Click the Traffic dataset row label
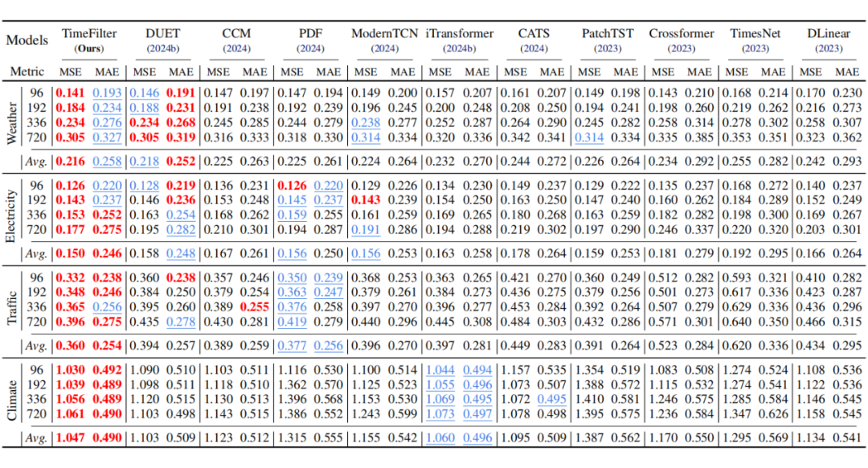 tap(11, 309)
